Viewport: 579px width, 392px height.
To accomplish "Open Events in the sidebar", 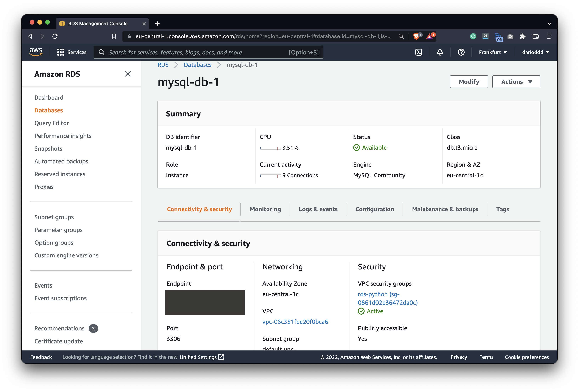I will tap(43, 285).
